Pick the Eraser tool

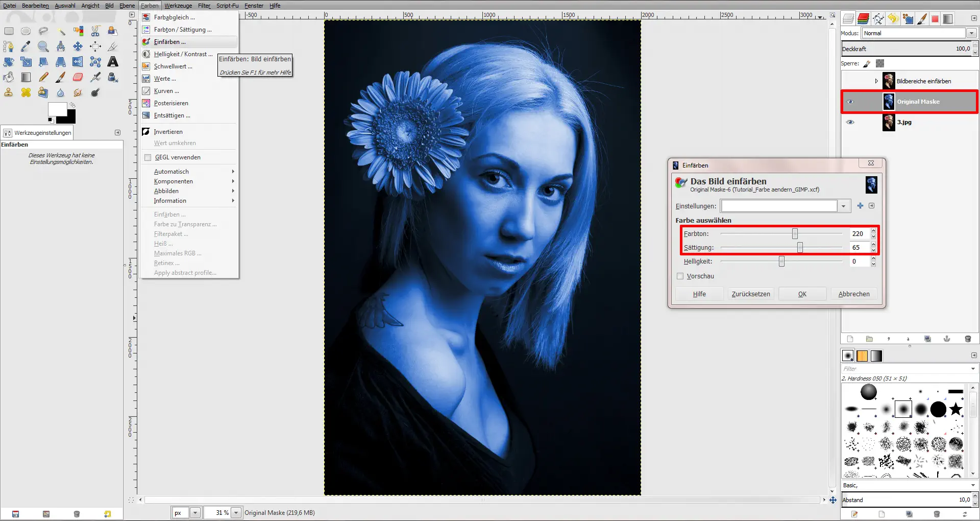pos(78,77)
